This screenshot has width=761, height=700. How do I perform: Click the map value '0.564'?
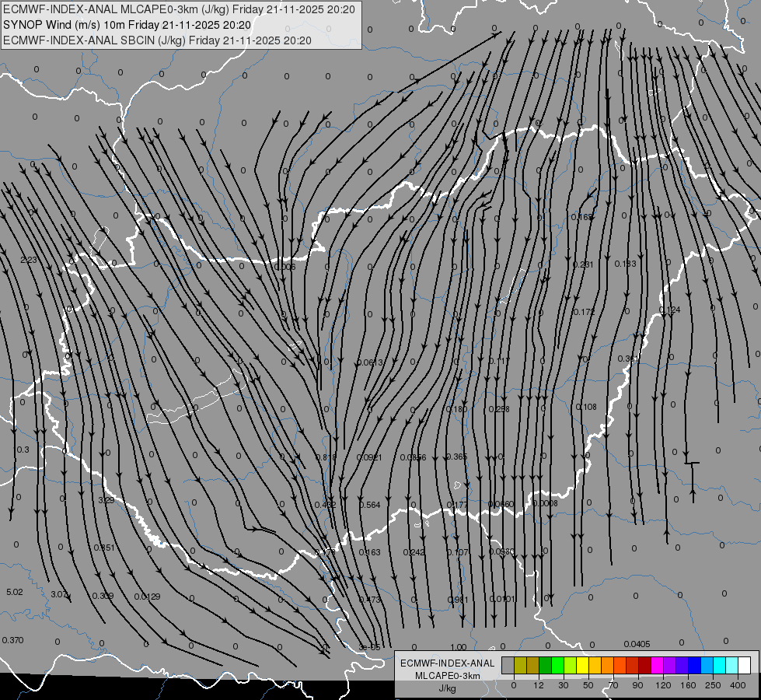tap(370, 506)
